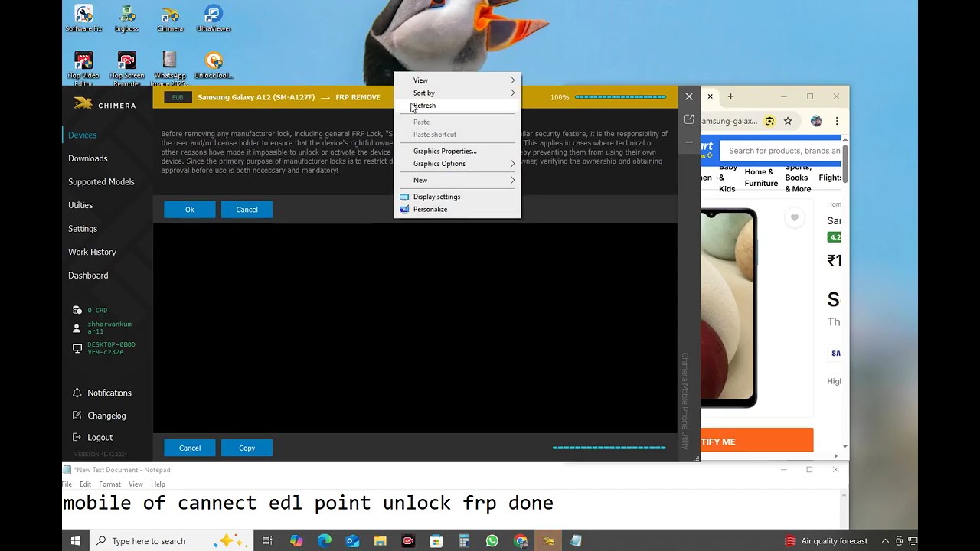The image size is (980, 551).
Task: Open Graphics Properties... from the context menu
Action: point(457,151)
